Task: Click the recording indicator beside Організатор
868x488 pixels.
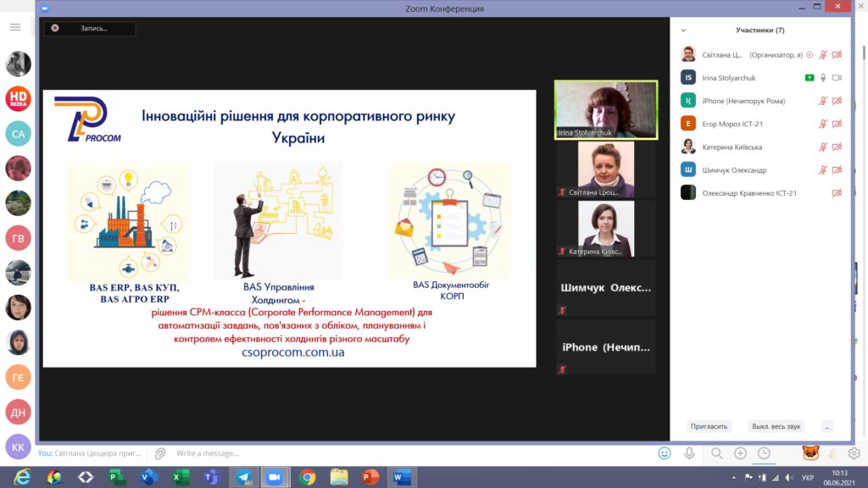Action: [810, 55]
